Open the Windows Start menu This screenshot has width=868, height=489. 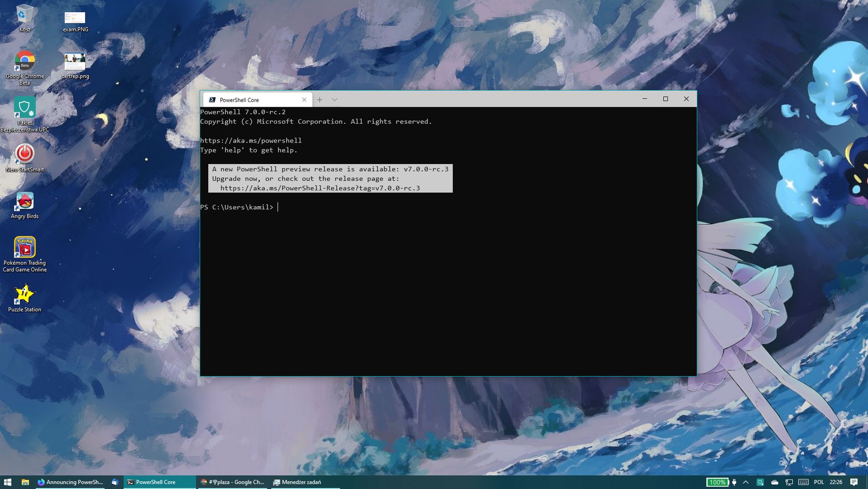(8, 482)
